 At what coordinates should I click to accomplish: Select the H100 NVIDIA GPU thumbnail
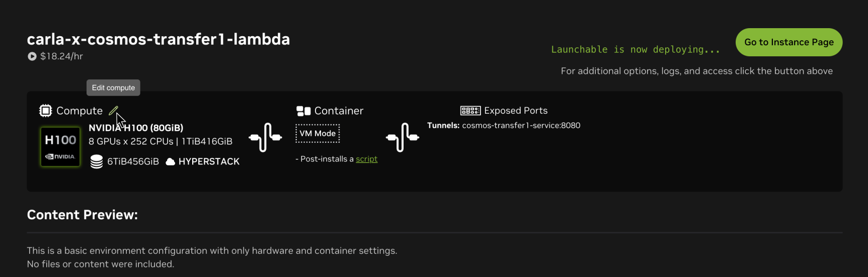coord(60,146)
